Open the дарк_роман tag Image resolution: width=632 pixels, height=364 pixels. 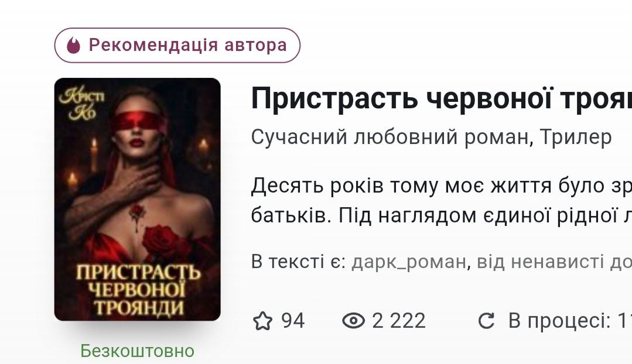pos(409,262)
